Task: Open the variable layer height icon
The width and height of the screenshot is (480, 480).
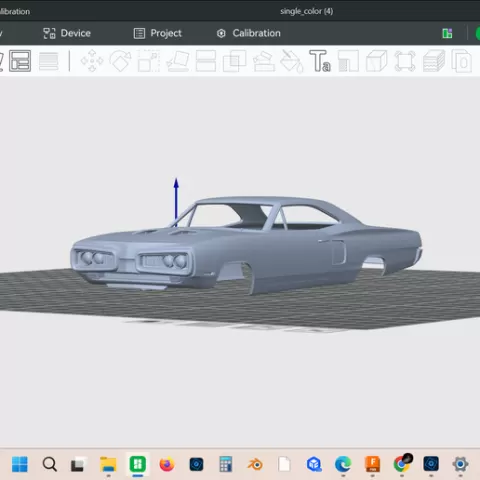Action: pyautogui.click(x=49, y=61)
